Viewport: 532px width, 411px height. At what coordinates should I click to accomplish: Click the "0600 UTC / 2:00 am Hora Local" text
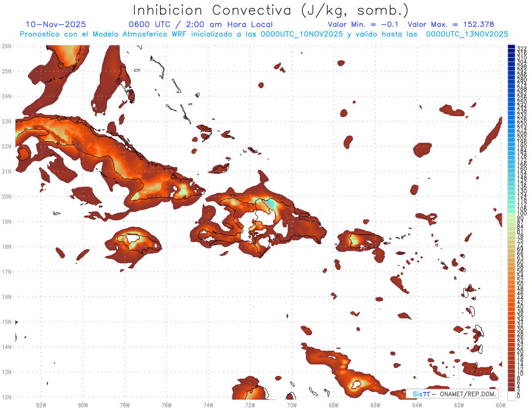pos(200,24)
